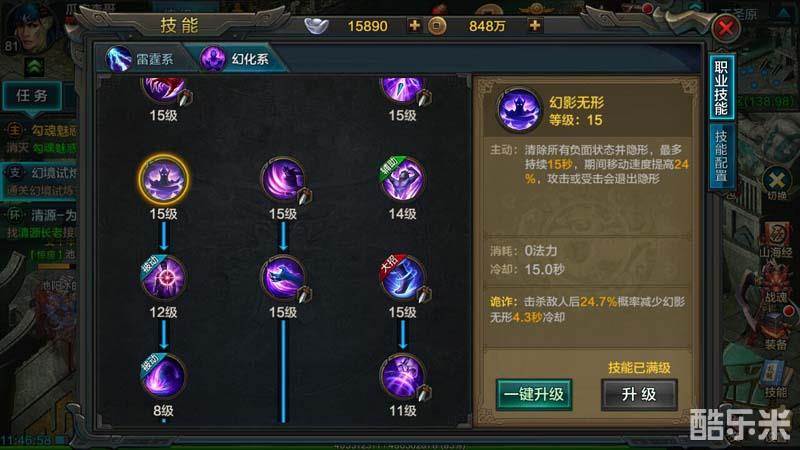Select the second middle-column 15级 skill
800x450 pixels.
(283, 278)
